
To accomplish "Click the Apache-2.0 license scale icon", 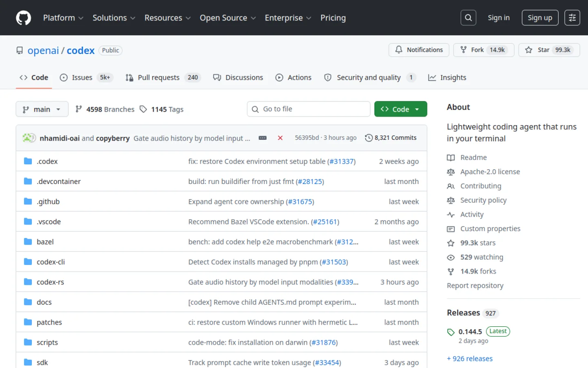I will pyautogui.click(x=451, y=172).
